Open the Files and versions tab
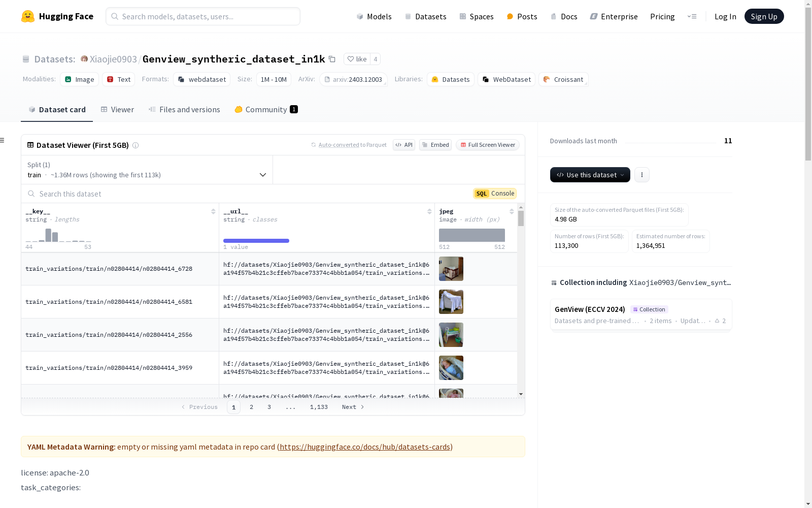This screenshot has width=812, height=508. (184, 109)
